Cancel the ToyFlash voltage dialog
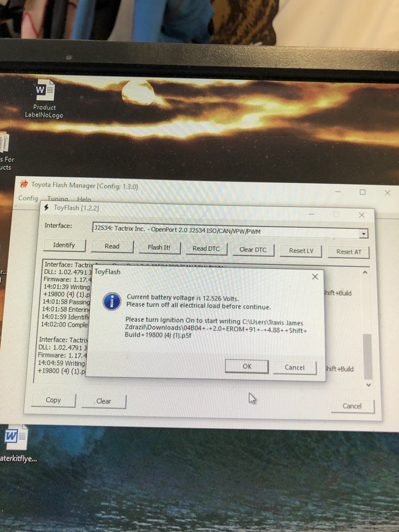The image size is (399, 532). pyautogui.click(x=295, y=367)
